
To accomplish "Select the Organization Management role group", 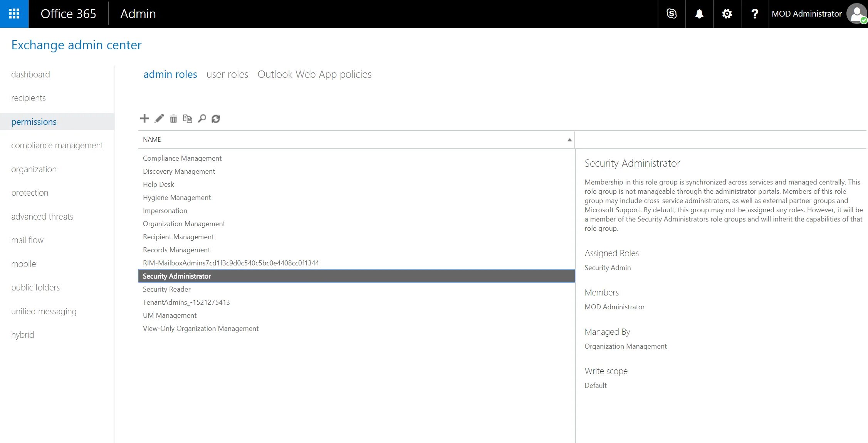I will pos(184,224).
